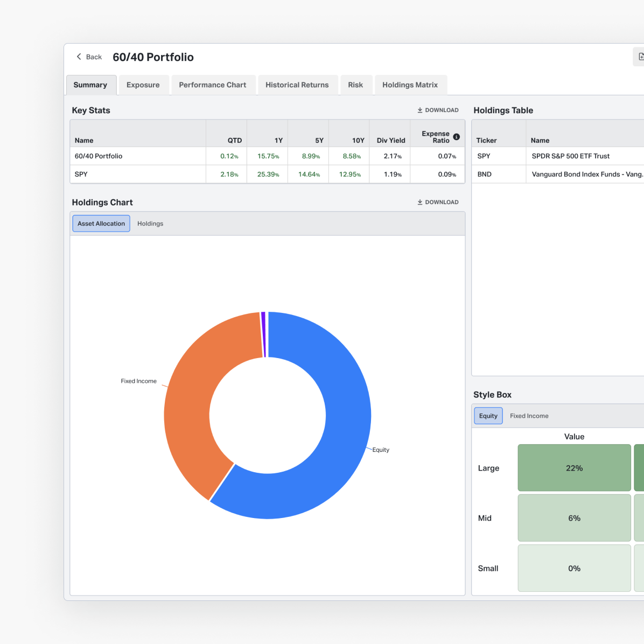Click the Mid Value 6% cell
Image resolution: width=644 pixels, height=644 pixels.
574,518
